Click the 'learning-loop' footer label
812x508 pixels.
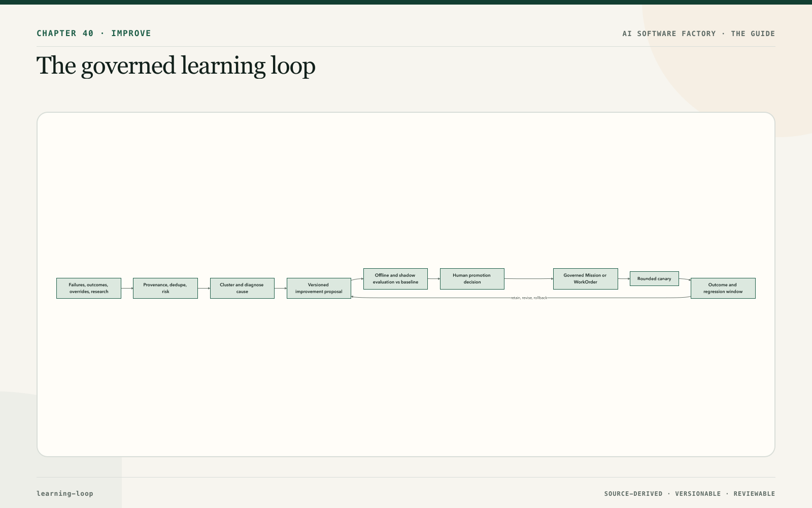pos(65,493)
